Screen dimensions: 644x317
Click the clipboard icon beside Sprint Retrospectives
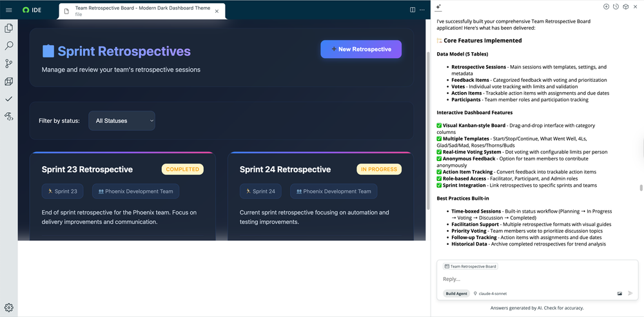[x=48, y=51]
